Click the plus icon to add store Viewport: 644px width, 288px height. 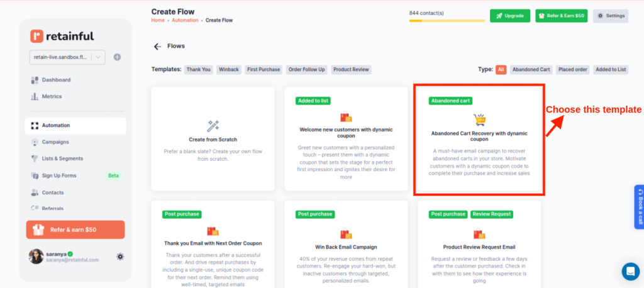point(117,57)
